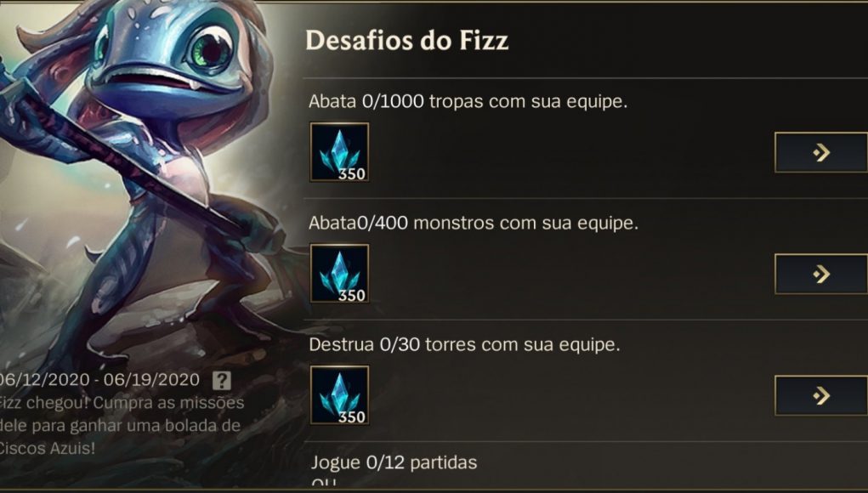Viewport: 868px width, 493px height.
Task: Select the Blue Essence reward for monstros mission
Action: pyautogui.click(x=339, y=274)
